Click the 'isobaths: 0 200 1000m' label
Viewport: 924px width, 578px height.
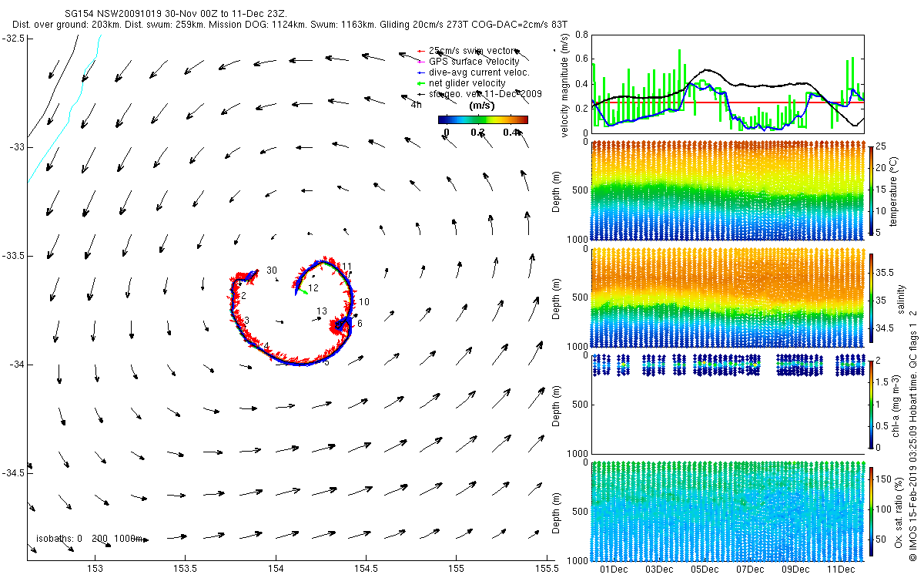coord(90,539)
